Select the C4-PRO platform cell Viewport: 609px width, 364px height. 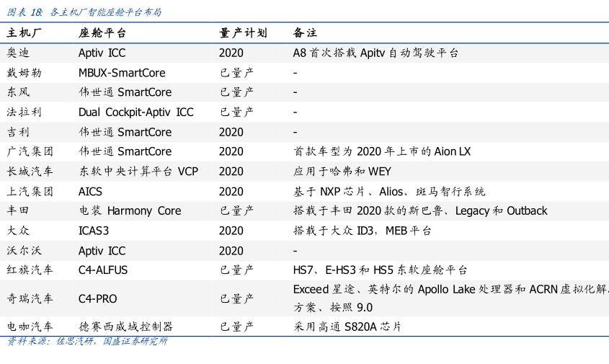coord(97,298)
